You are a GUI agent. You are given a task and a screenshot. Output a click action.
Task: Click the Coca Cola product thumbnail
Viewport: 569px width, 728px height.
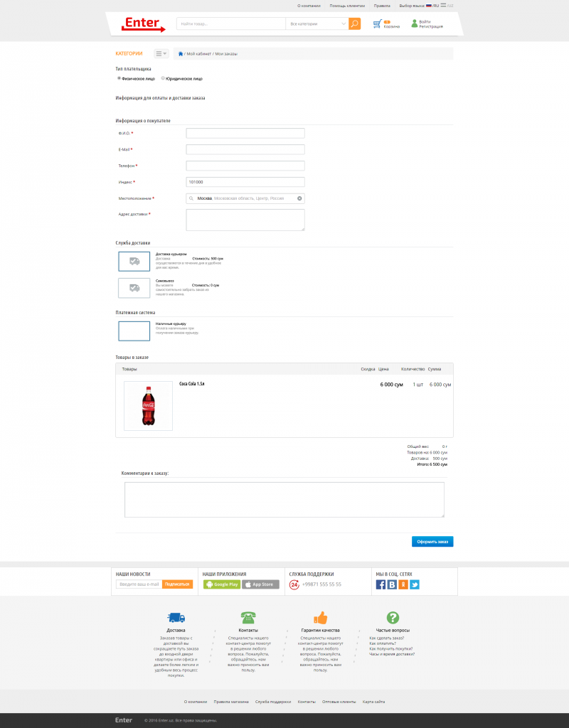pyautogui.click(x=148, y=406)
